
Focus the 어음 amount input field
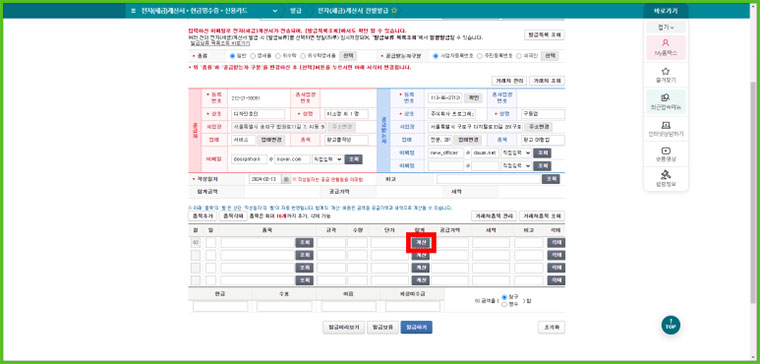click(348, 306)
